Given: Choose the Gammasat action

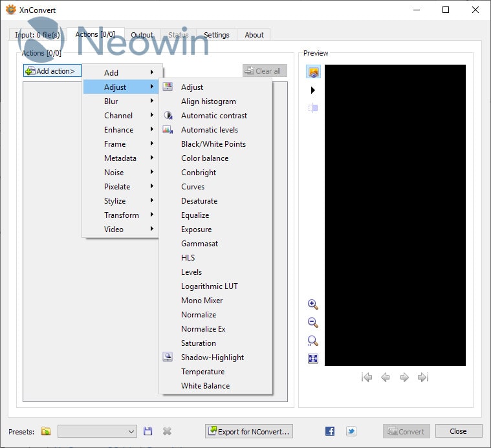Looking at the screenshot, I should coord(215,244).
